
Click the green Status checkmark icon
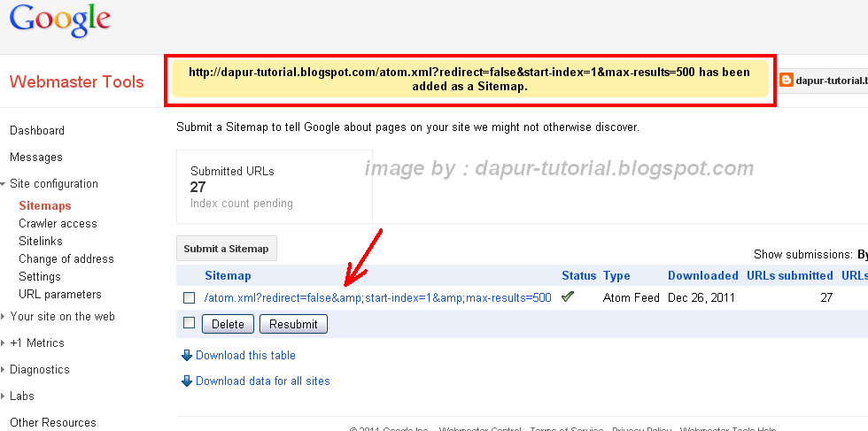pos(567,297)
